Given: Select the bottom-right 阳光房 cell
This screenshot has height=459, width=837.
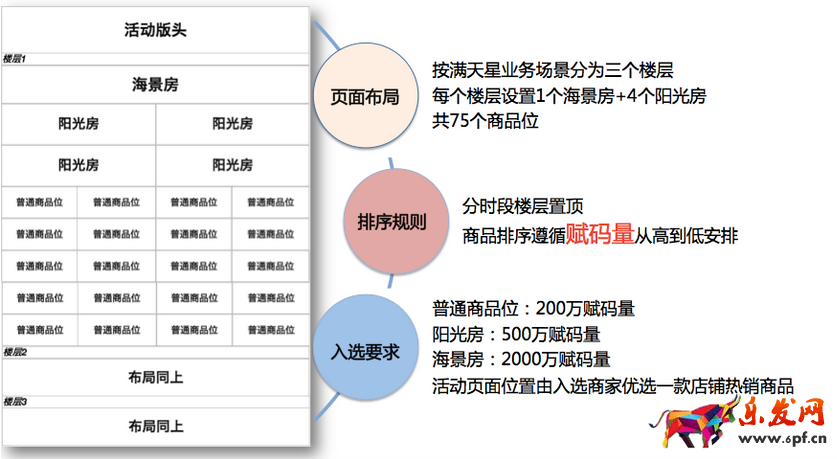Looking at the screenshot, I should 232,165.
